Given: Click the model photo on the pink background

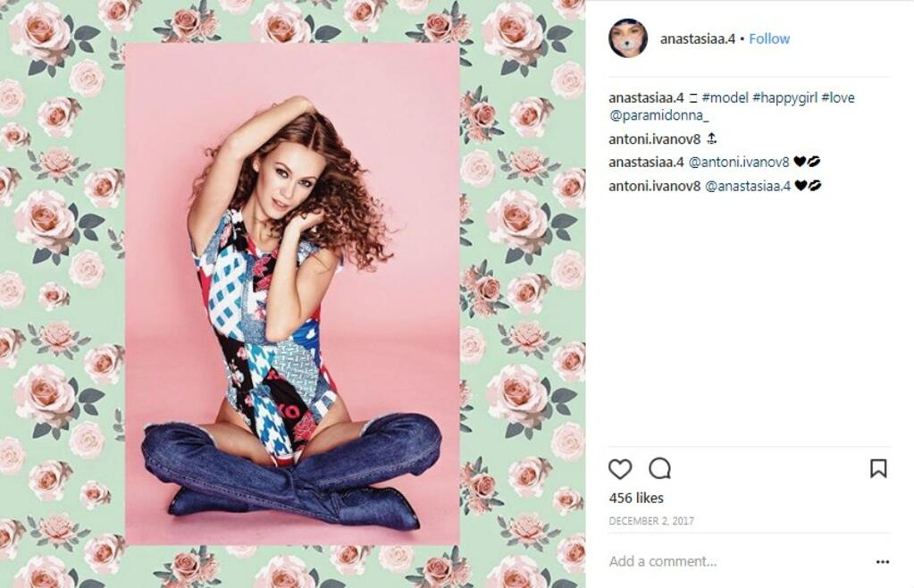Looking at the screenshot, I should [x=293, y=294].
